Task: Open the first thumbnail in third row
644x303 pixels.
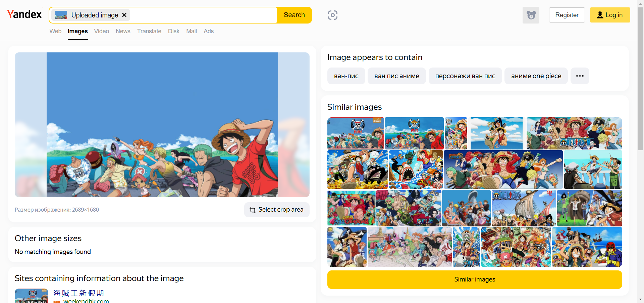Action: [352, 208]
